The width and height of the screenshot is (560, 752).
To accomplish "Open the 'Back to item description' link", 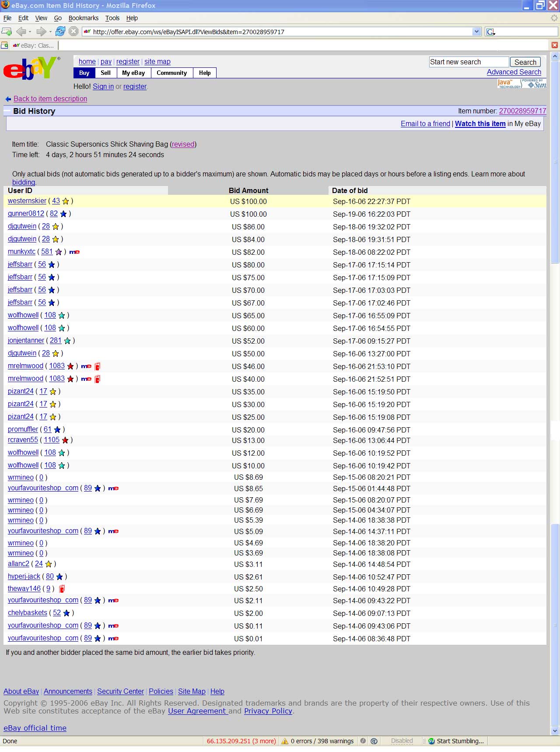I will (50, 99).
